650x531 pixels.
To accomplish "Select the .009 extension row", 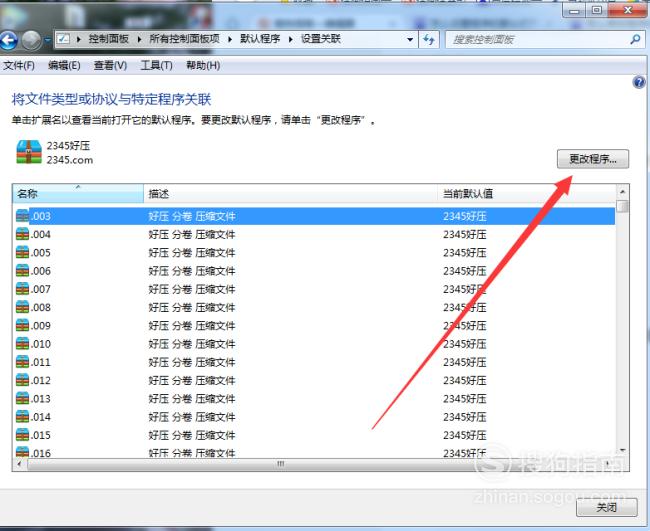I will coord(314,325).
